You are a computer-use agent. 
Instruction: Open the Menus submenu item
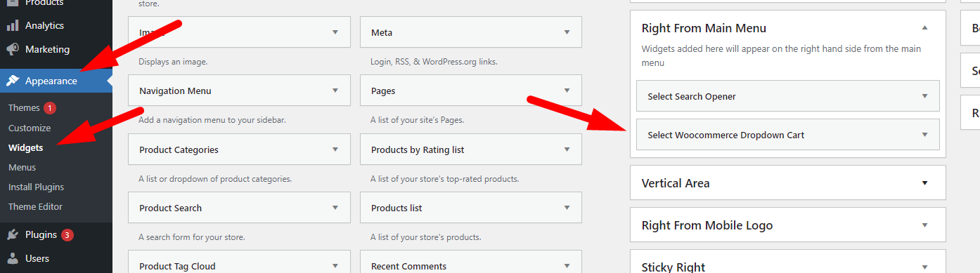(x=22, y=167)
